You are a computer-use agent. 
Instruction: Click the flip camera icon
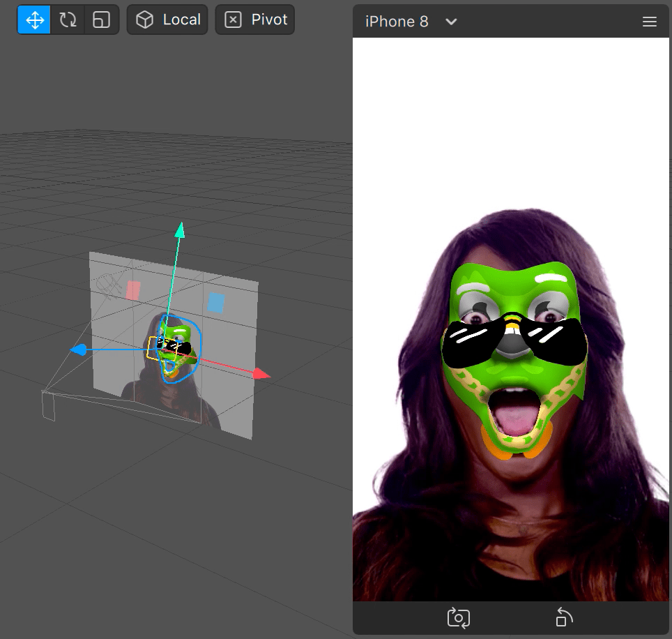click(459, 617)
